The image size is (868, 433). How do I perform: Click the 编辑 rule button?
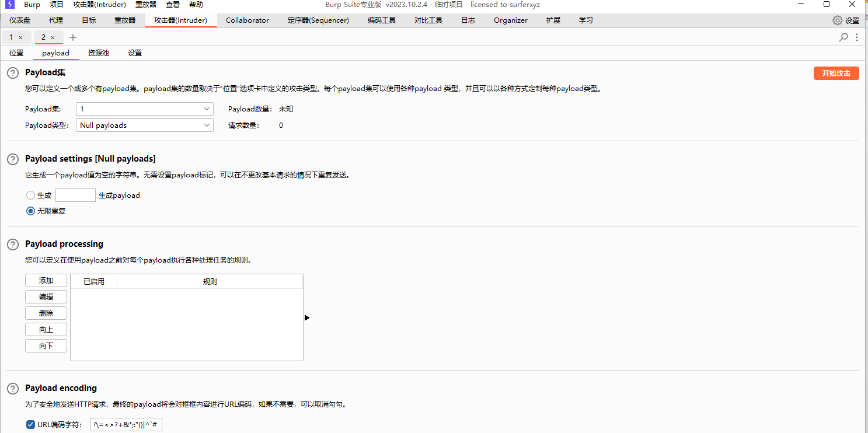tap(46, 297)
